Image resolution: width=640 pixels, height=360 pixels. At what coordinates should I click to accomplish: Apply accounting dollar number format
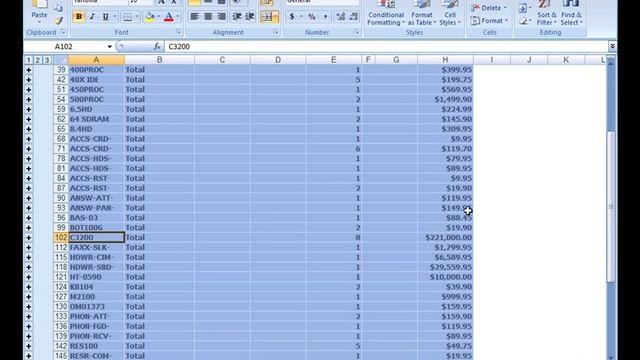(292, 17)
